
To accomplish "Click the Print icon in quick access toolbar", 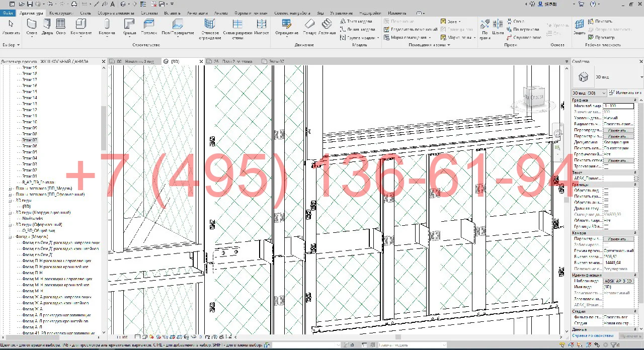I will tap(74, 4).
